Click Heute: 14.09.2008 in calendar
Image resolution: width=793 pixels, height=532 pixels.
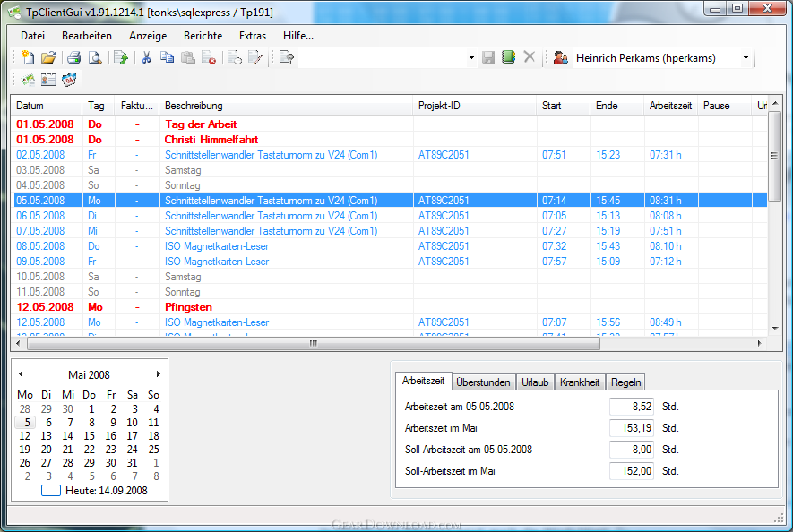coord(95,491)
